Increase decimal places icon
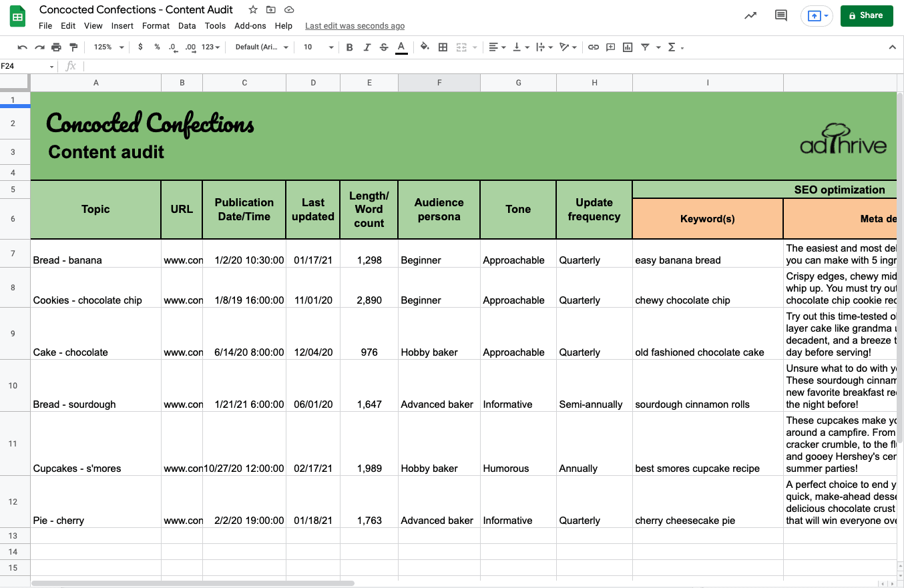 coord(190,47)
